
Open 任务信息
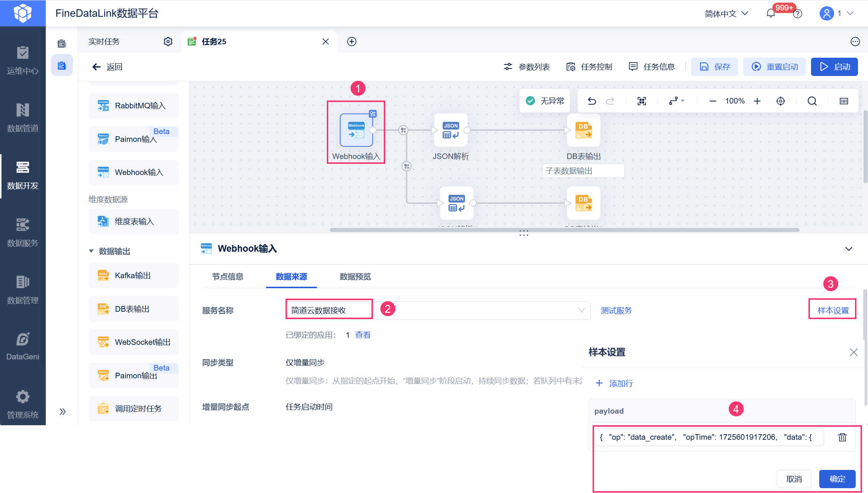(x=652, y=67)
